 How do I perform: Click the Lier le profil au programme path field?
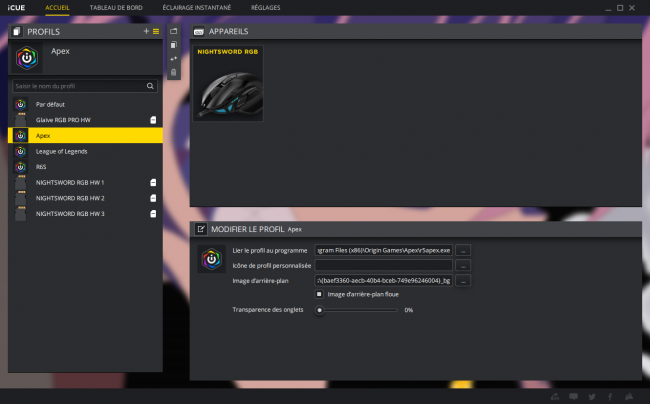[383, 250]
